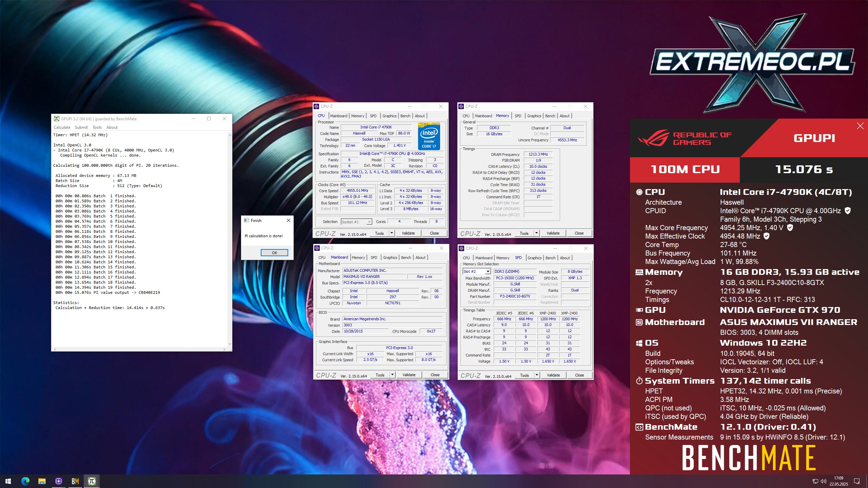Click the verified shield next to CPUID
Viewport: 868px width, 488px height.
pyautogui.click(x=848, y=211)
